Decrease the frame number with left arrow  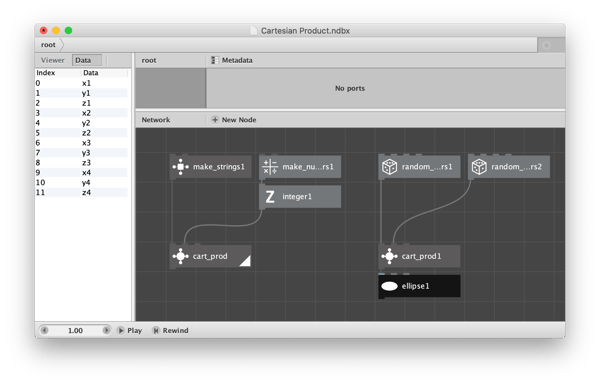pos(44,330)
